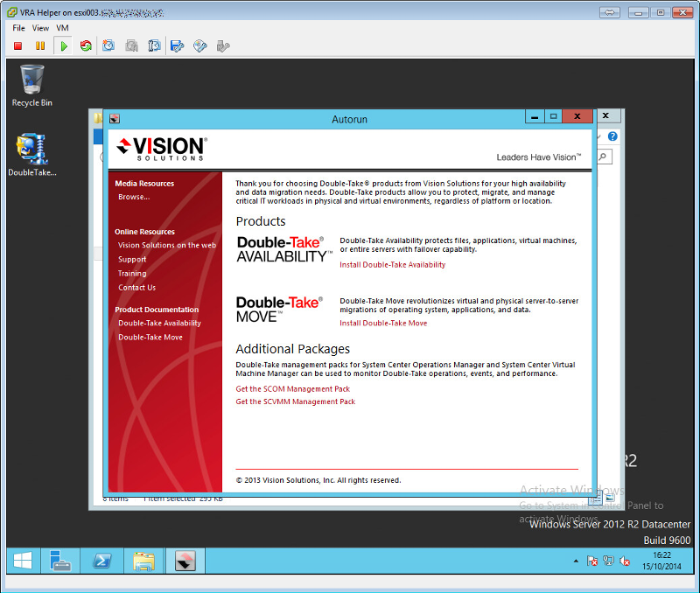
Task: Open the VM menu
Action: click(x=62, y=28)
